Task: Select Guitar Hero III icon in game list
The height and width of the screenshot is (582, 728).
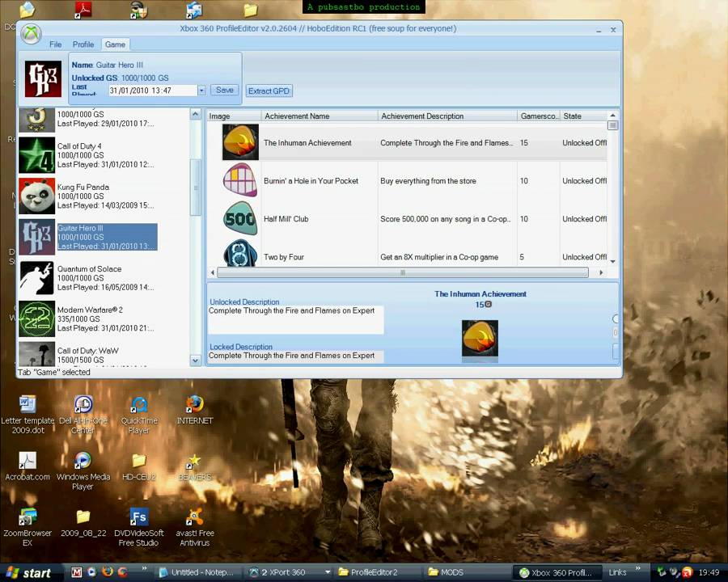Action: pyautogui.click(x=36, y=237)
